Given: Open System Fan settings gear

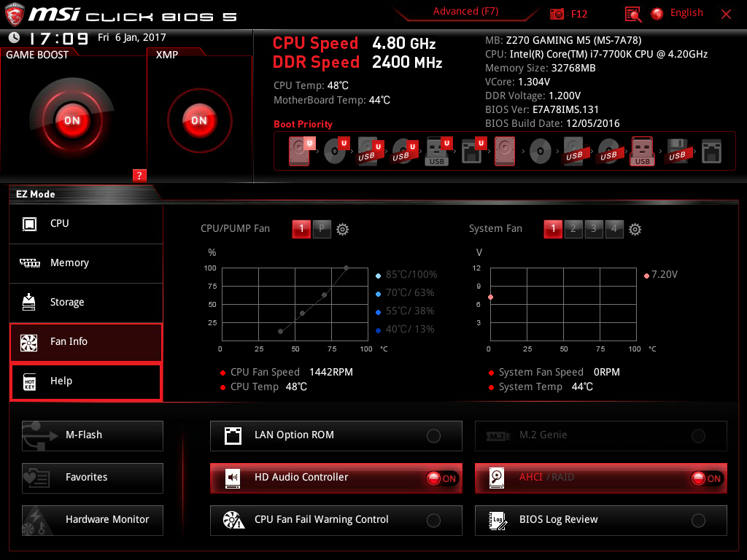Looking at the screenshot, I should pos(635,230).
